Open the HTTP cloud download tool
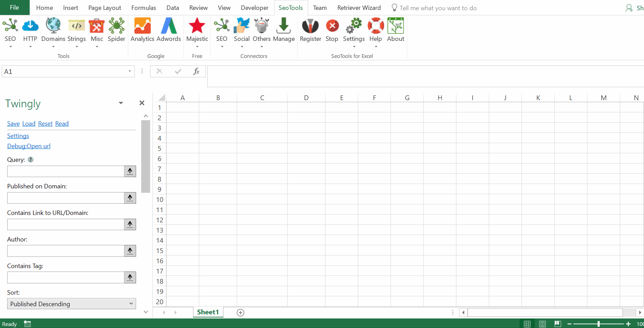 coord(30,32)
